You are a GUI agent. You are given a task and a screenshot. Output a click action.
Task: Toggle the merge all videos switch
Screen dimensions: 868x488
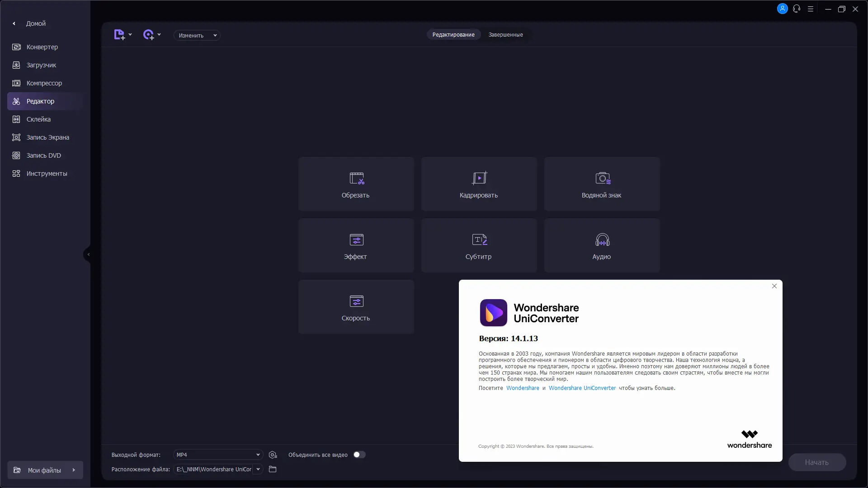coord(359,455)
